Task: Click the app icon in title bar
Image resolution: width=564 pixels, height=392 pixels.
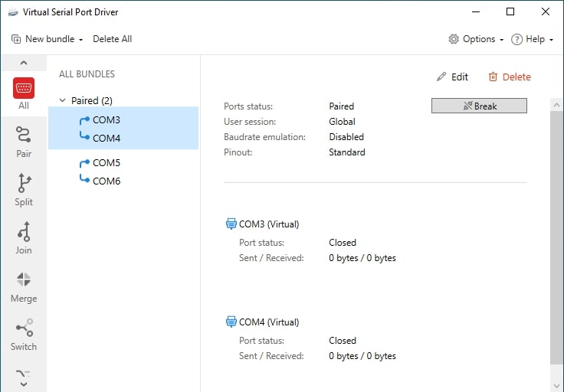Action: pyautogui.click(x=13, y=12)
